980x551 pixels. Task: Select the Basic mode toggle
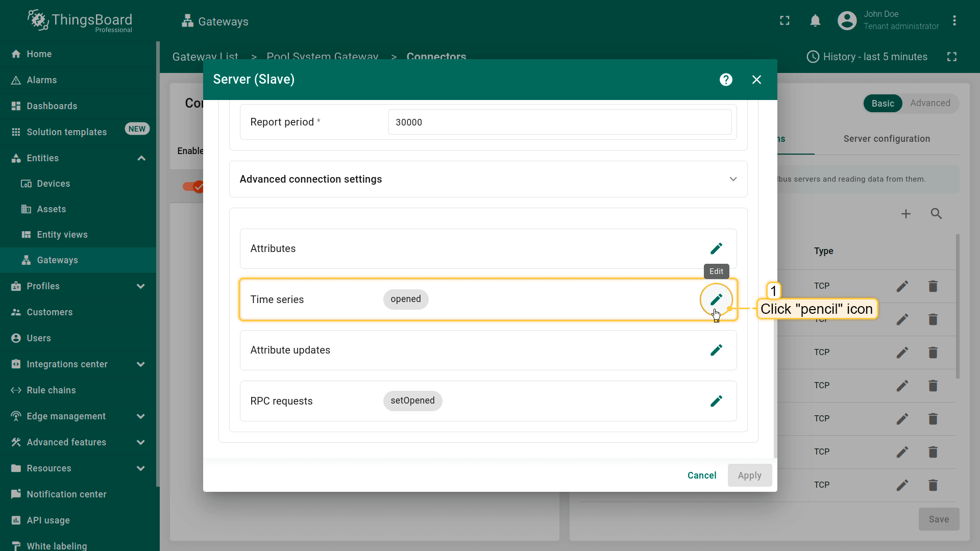(883, 104)
